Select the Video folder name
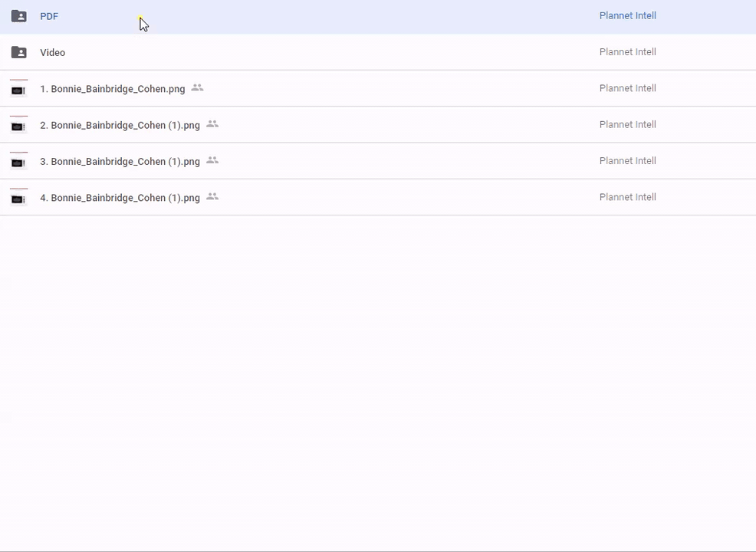 52,52
